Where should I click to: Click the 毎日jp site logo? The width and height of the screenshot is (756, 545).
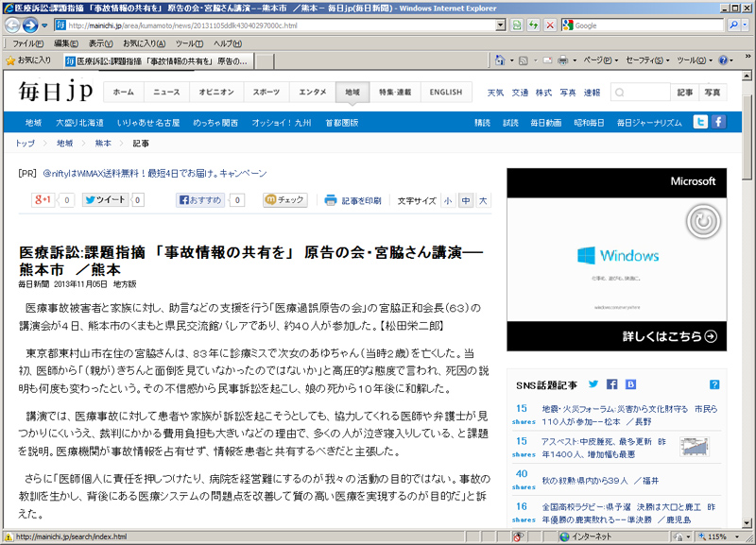tap(56, 91)
